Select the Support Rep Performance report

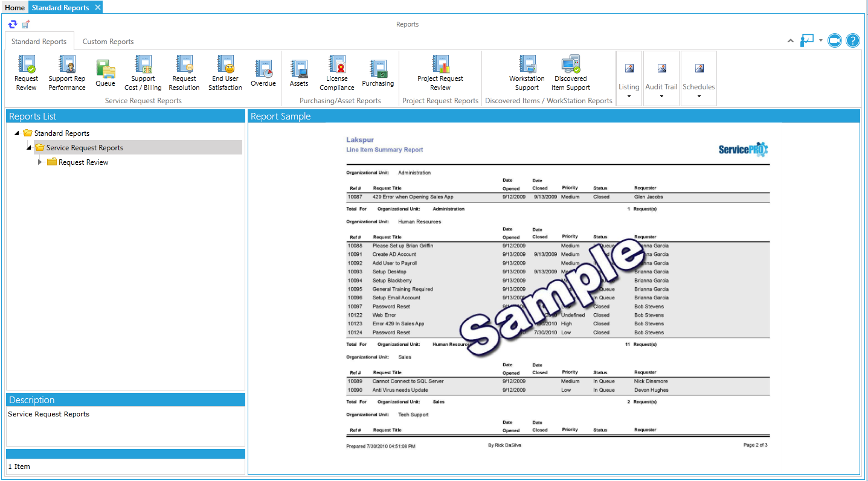click(67, 74)
